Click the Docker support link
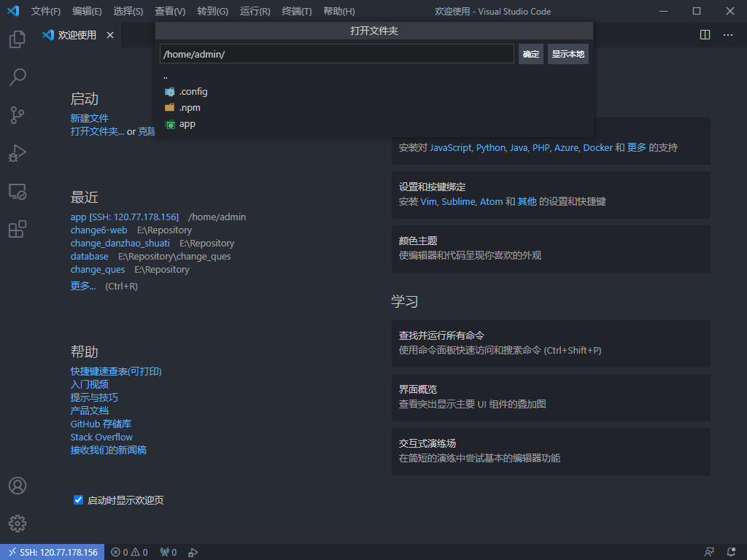 598,147
